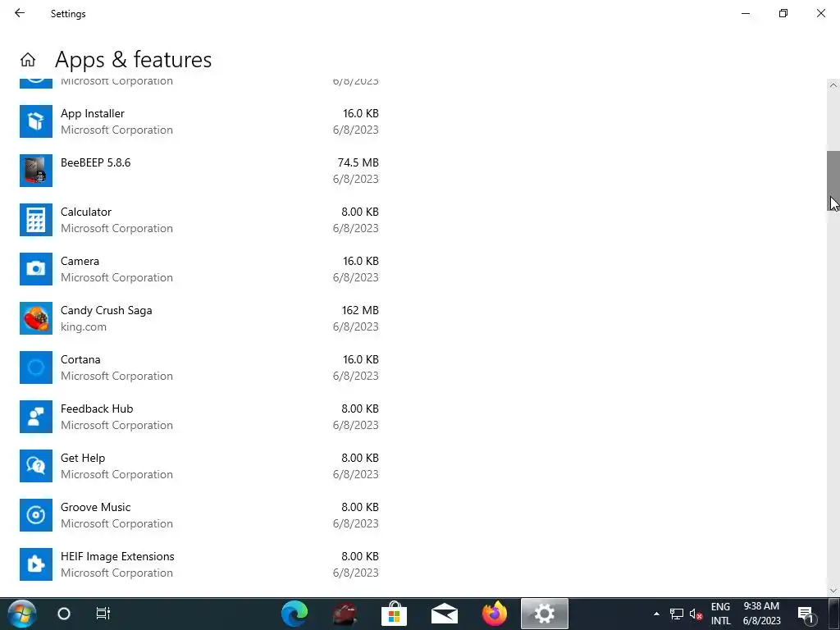840x630 pixels.
Task: Select the Cortana entry name
Action: pyautogui.click(x=80, y=359)
